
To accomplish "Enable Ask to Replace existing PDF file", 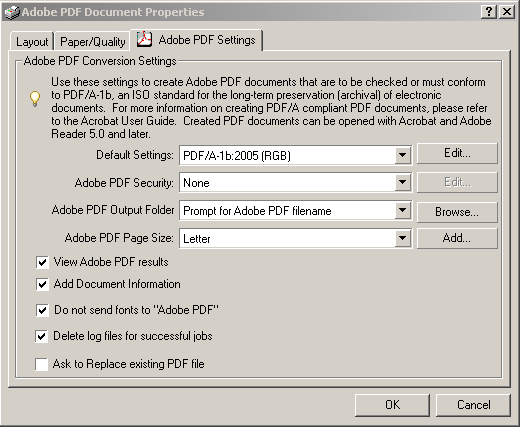I will (41, 364).
